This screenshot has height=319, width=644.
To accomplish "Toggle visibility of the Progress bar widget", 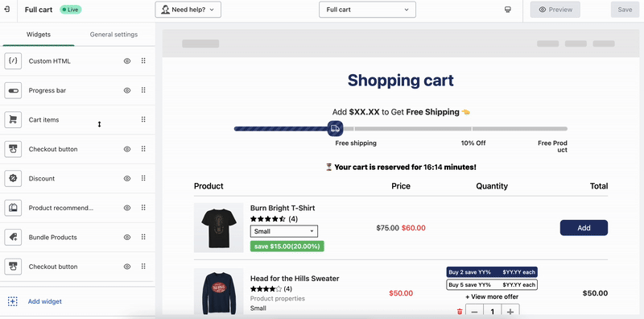I will [x=127, y=90].
